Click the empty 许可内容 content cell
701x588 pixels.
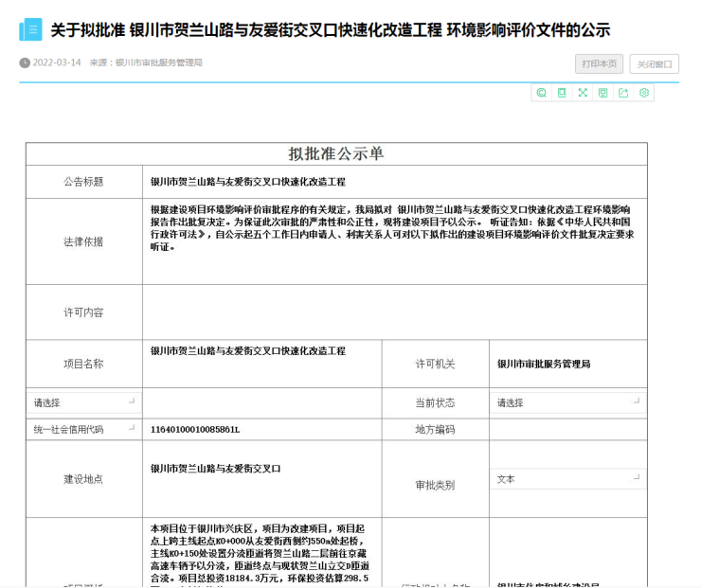[x=394, y=312]
